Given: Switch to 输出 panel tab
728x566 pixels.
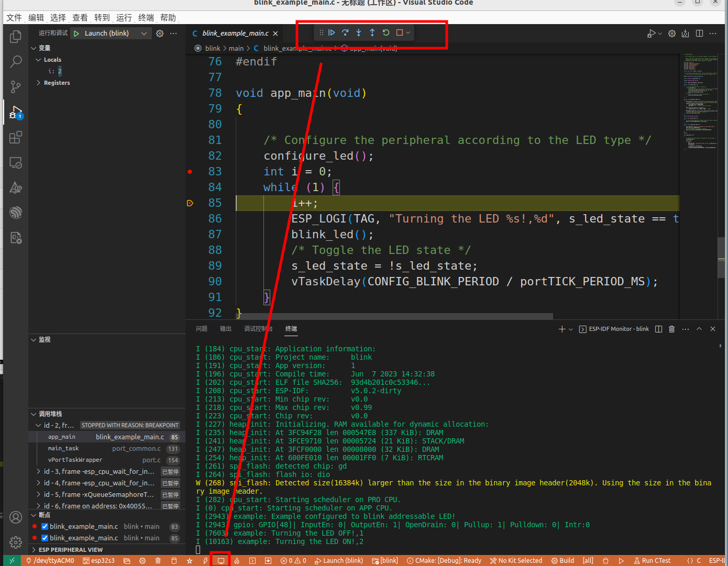Looking at the screenshot, I should coord(226,329).
